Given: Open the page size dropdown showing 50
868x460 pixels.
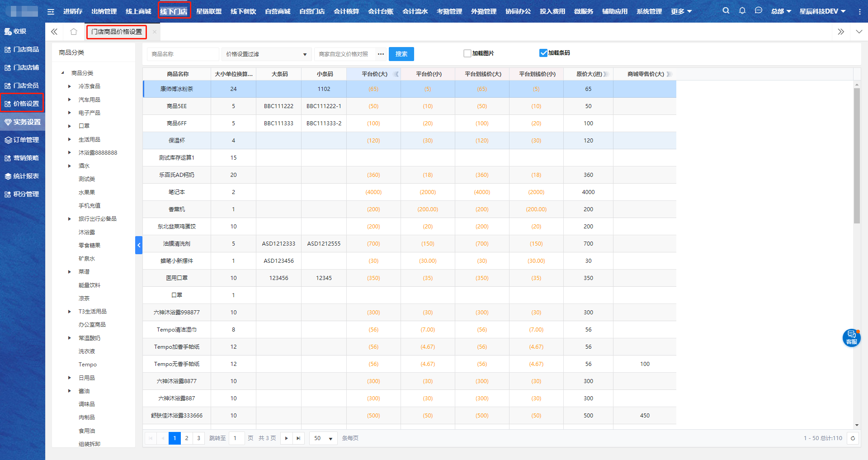Looking at the screenshot, I should pyautogui.click(x=323, y=438).
